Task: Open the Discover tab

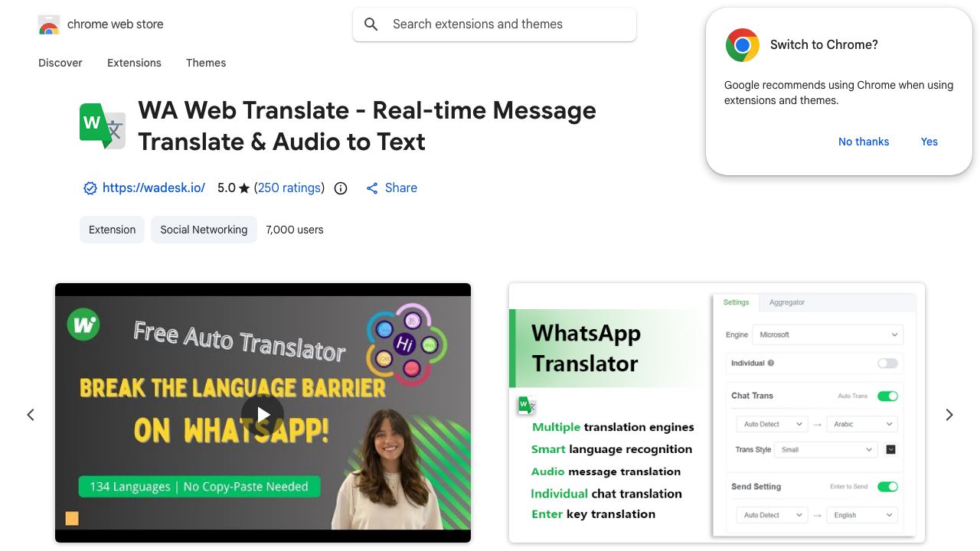Action: click(x=60, y=63)
